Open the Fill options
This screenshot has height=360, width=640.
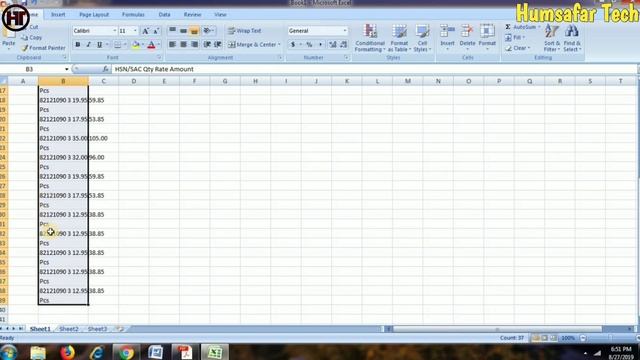515,38
